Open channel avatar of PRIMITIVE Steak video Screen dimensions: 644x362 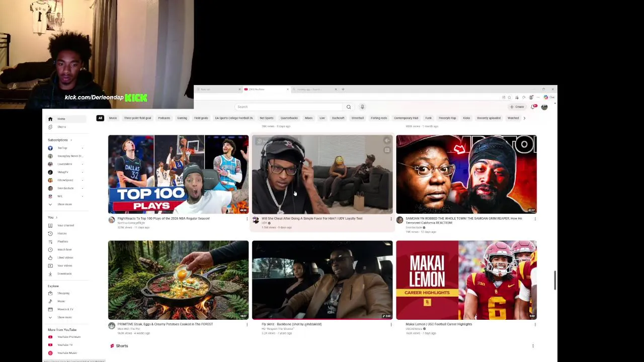click(112, 326)
